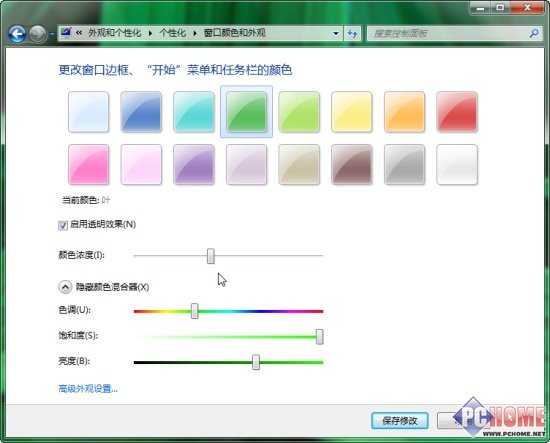
Task: Select the red color swatch
Action: click(x=457, y=112)
